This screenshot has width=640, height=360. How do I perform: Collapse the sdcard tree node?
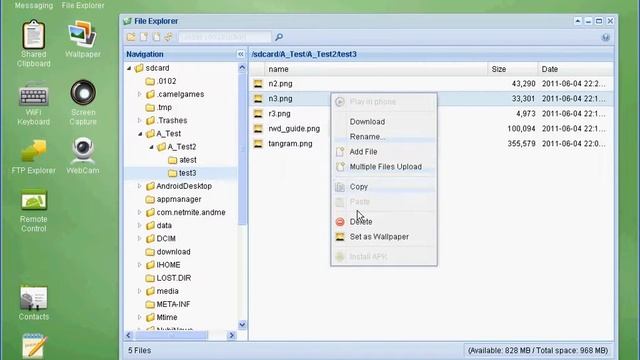(x=129, y=68)
